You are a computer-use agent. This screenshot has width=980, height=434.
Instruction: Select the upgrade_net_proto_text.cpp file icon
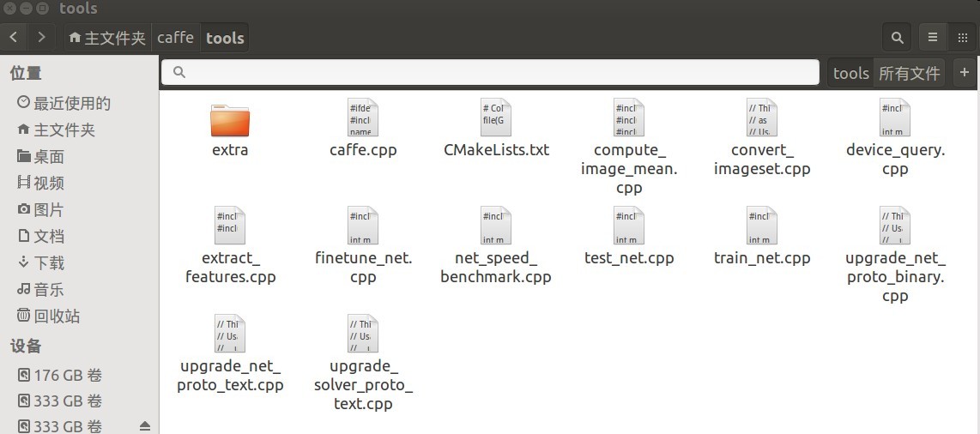coord(230,334)
